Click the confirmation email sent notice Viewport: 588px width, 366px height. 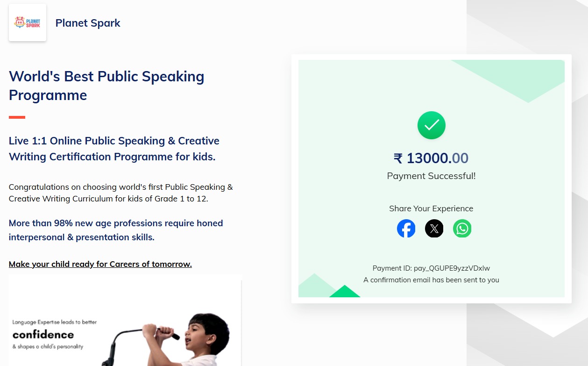431,280
